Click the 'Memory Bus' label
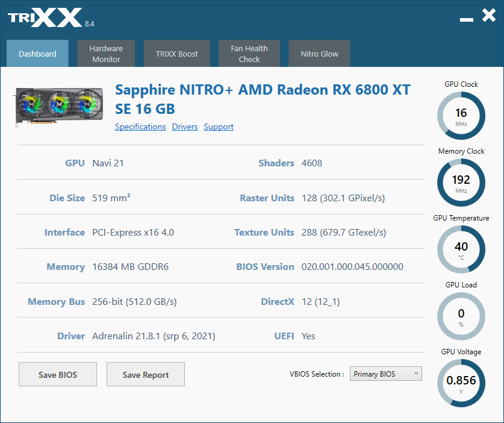Screen dimensions: 504x423 pos(56,302)
